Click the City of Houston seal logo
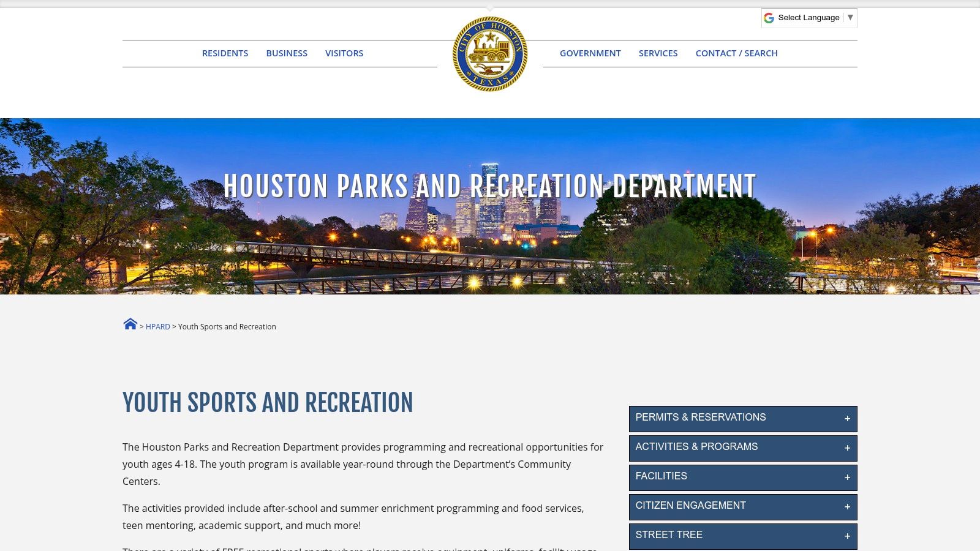980x551 pixels. (490, 53)
